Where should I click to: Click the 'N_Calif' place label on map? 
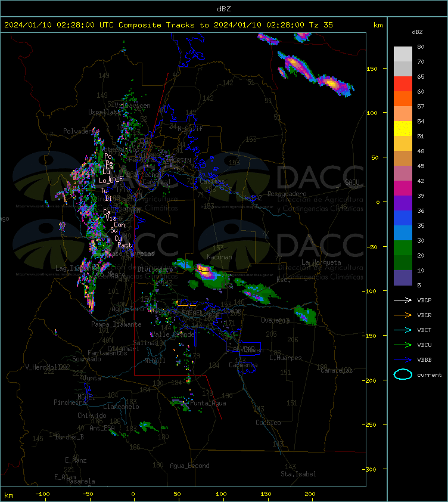pos(190,129)
